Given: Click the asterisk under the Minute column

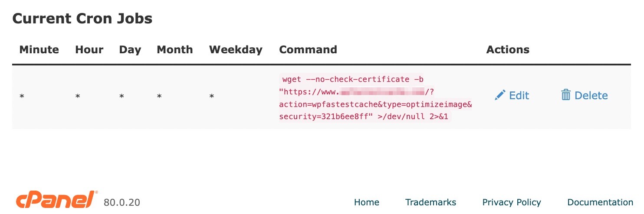Looking at the screenshot, I should (22, 96).
